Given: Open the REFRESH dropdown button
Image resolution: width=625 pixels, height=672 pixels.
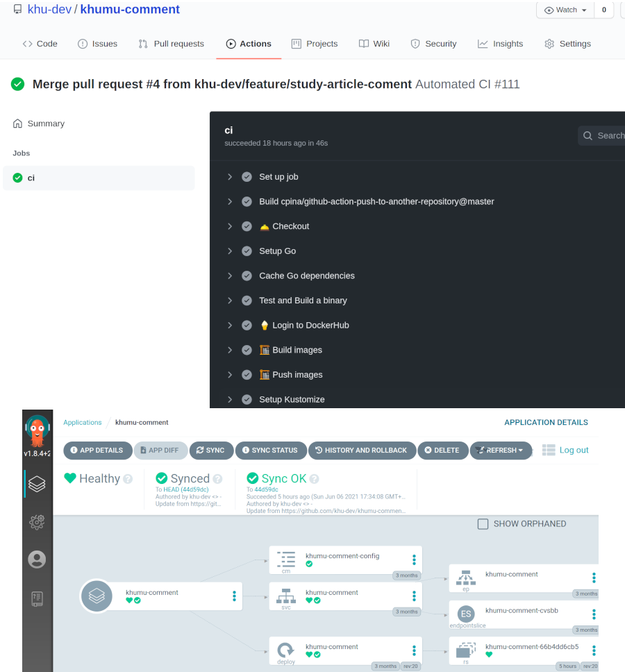Looking at the screenshot, I should 501,450.
